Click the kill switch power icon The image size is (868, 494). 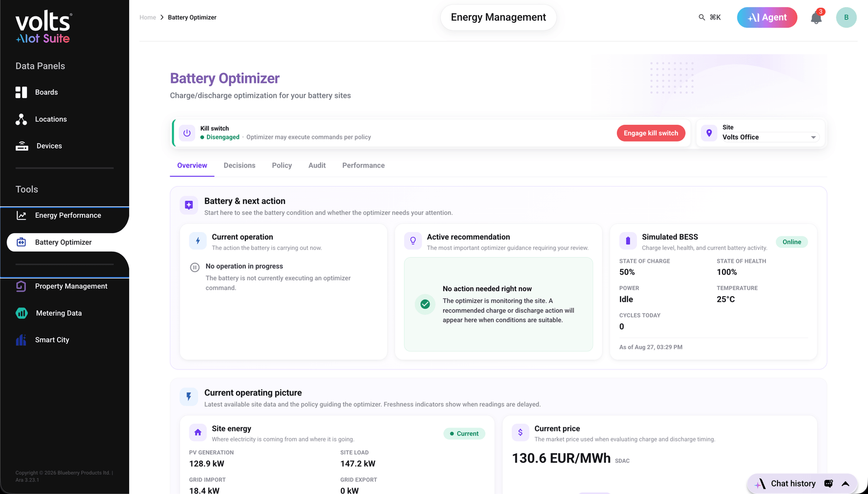pos(187,133)
